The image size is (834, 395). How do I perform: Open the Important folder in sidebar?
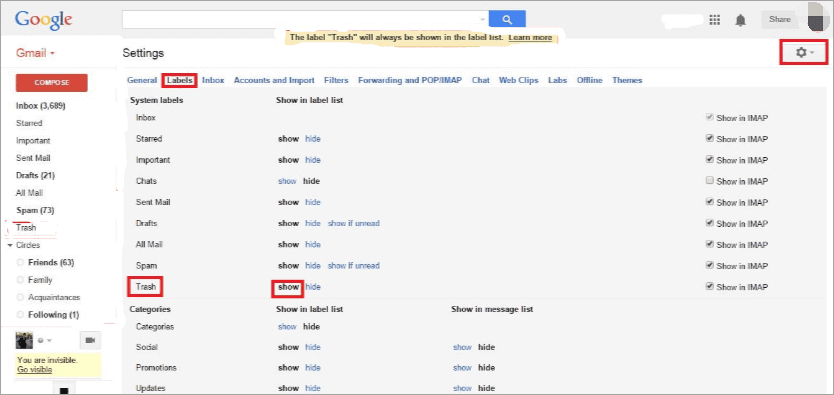[33, 141]
